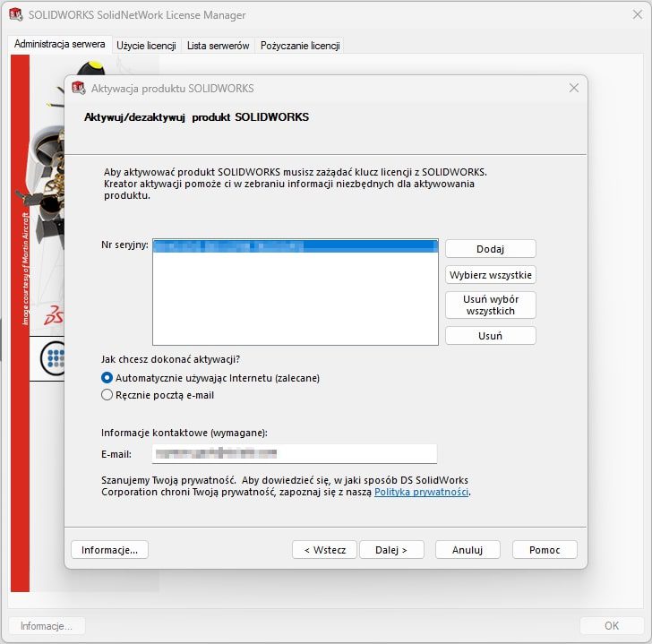Viewport: 652px width, 644px height.
Task: Go back with the Wstecz button
Action: 324,550
